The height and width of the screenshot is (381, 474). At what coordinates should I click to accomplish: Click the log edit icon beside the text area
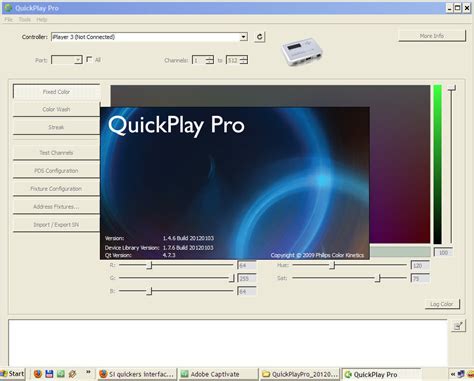pyautogui.click(x=458, y=326)
